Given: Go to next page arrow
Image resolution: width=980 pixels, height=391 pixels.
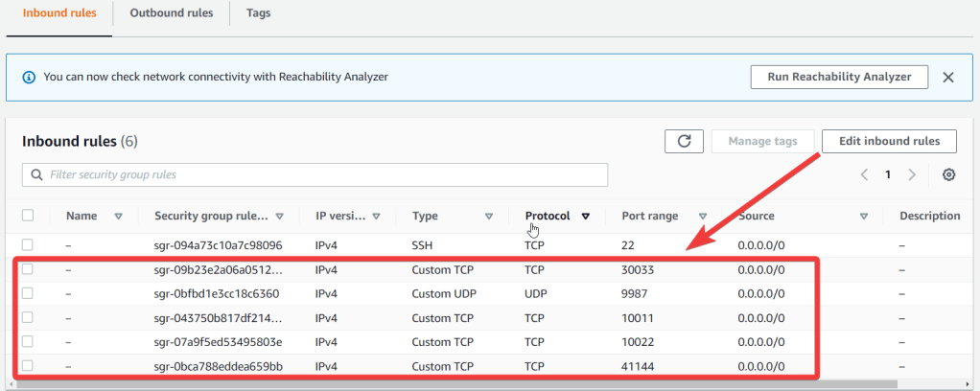Looking at the screenshot, I should tap(912, 174).
